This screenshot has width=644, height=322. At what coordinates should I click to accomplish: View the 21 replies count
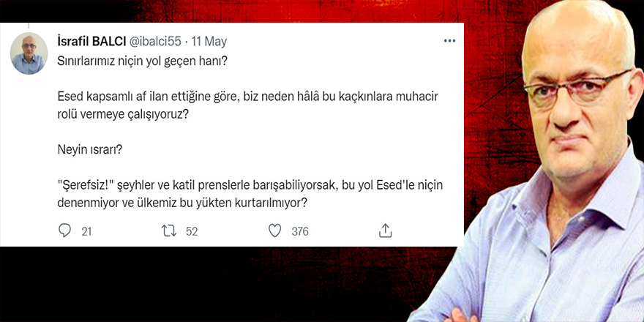pyautogui.click(x=86, y=232)
